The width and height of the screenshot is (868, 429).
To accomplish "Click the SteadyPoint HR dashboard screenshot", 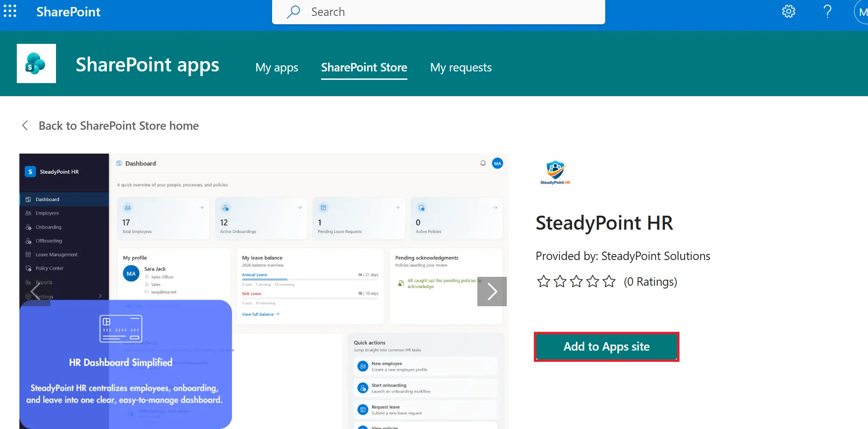I will (264, 291).
